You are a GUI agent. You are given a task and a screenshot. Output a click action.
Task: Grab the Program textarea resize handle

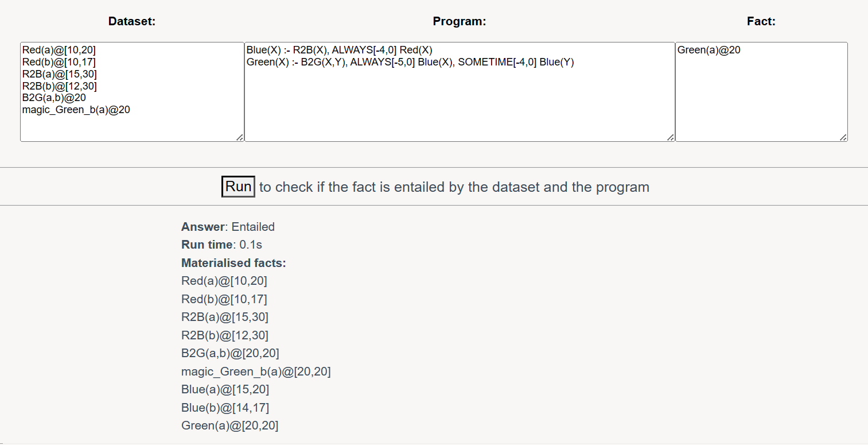click(x=671, y=137)
